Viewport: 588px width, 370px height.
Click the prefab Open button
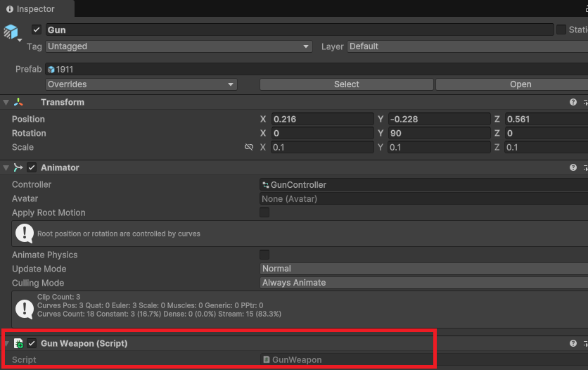coord(512,84)
